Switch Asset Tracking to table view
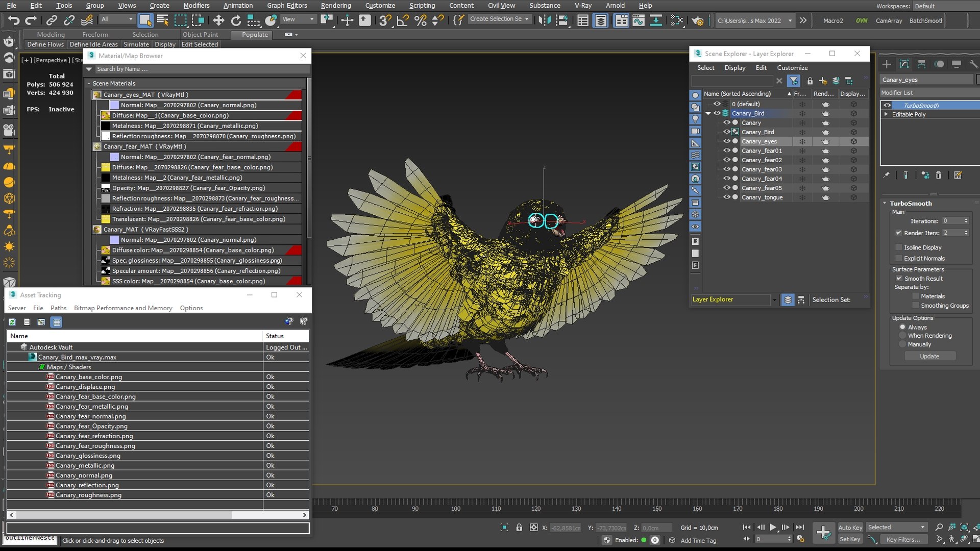Viewport: 980px width, 551px height. click(57, 322)
